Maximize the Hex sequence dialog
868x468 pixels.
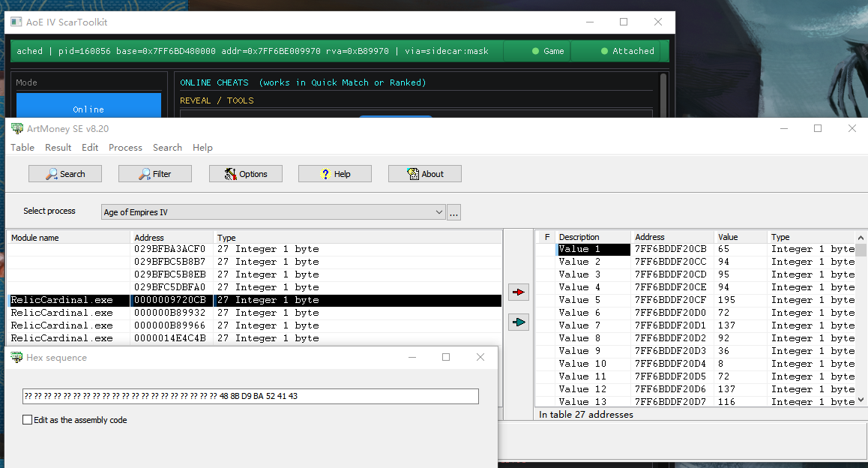tap(446, 357)
